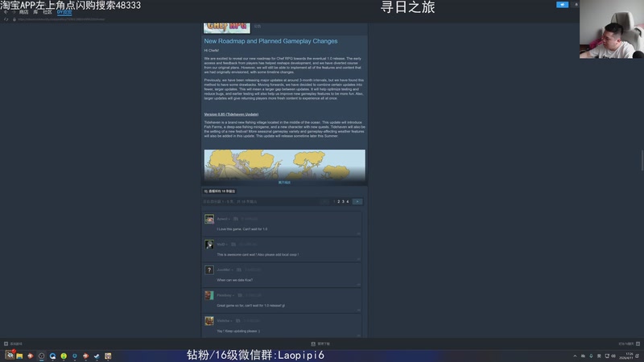Open avatar of 'Keep updating please' commenter
Screen dimensions: 644x362
[x=209, y=320]
